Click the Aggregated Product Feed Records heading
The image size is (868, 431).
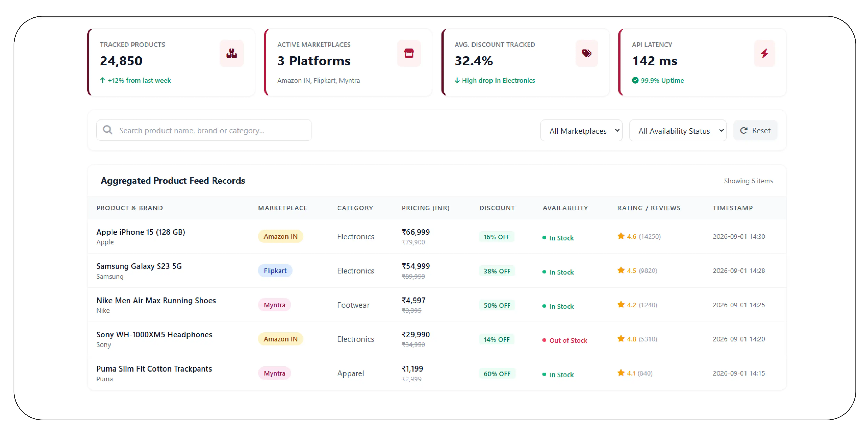[173, 181]
